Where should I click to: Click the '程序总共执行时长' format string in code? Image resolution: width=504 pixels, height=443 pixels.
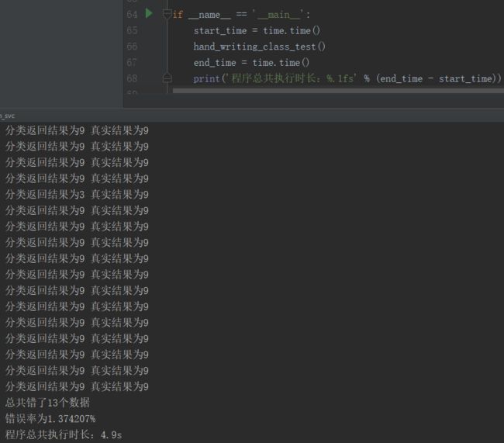tap(292, 78)
